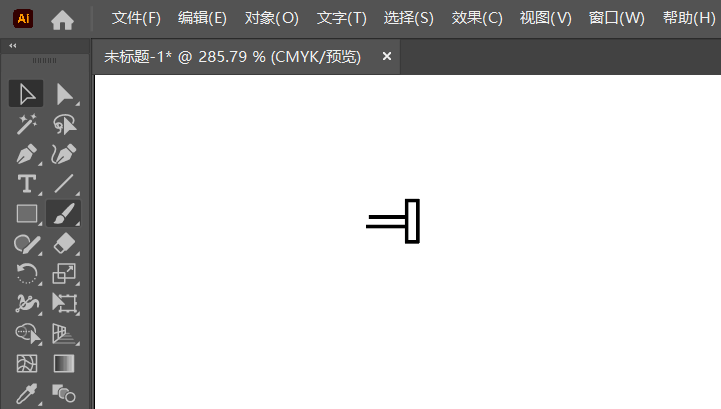Select the Paintbrush tool
Image resolution: width=721 pixels, height=409 pixels.
point(64,214)
